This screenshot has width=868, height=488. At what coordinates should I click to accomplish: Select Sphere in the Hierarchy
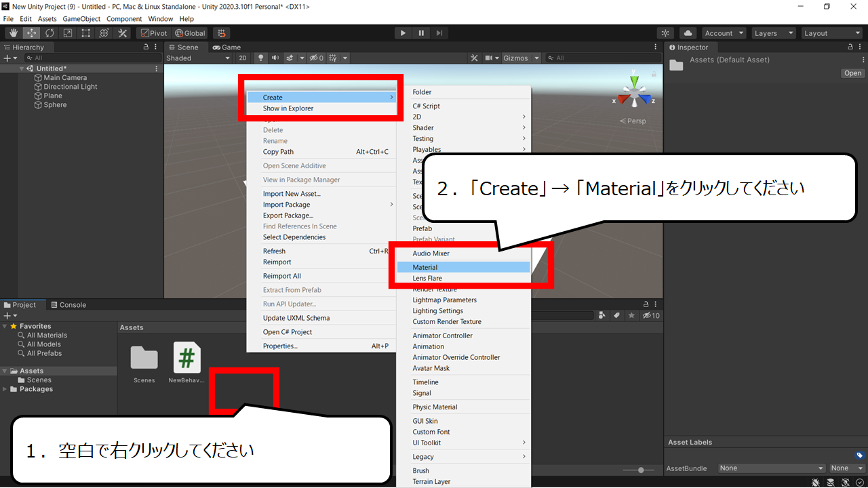pyautogui.click(x=55, y=105)
